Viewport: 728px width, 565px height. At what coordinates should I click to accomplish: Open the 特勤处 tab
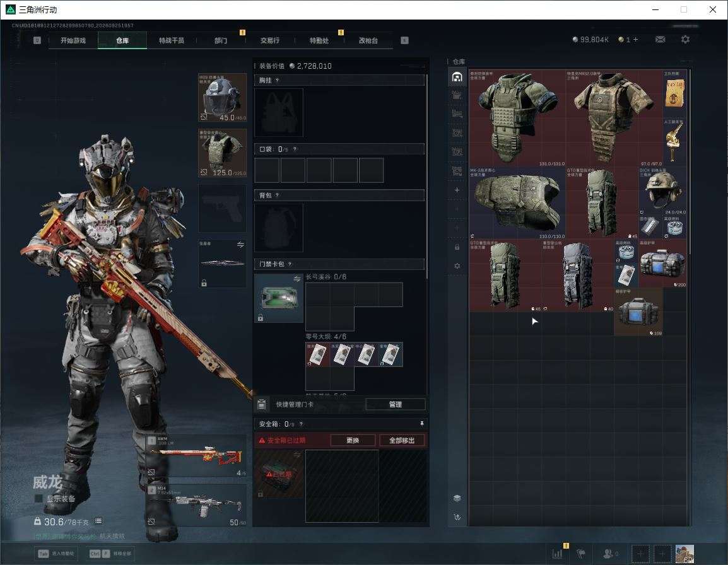coord(319,40)
